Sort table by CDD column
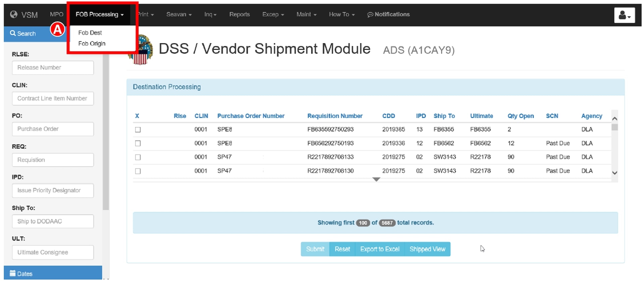 point(388,116)
